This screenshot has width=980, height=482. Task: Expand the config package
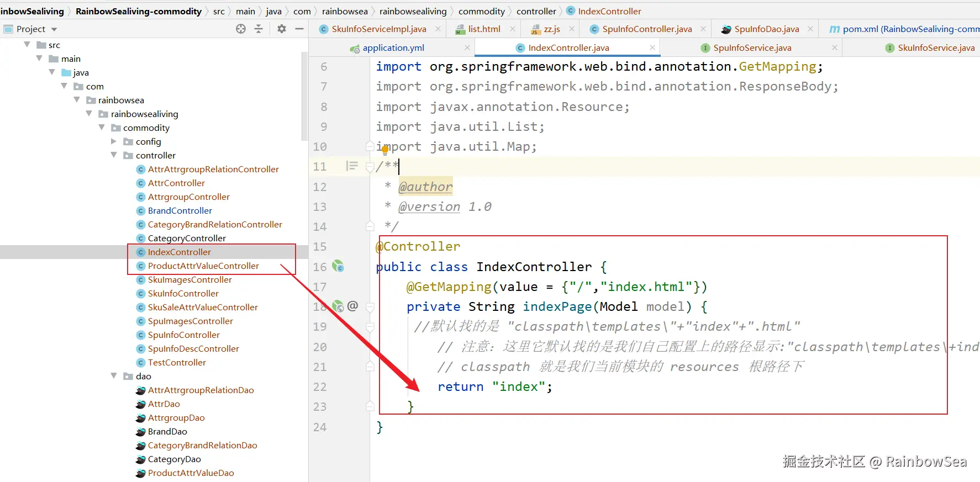pyautogui.click(x=114, y=141)
